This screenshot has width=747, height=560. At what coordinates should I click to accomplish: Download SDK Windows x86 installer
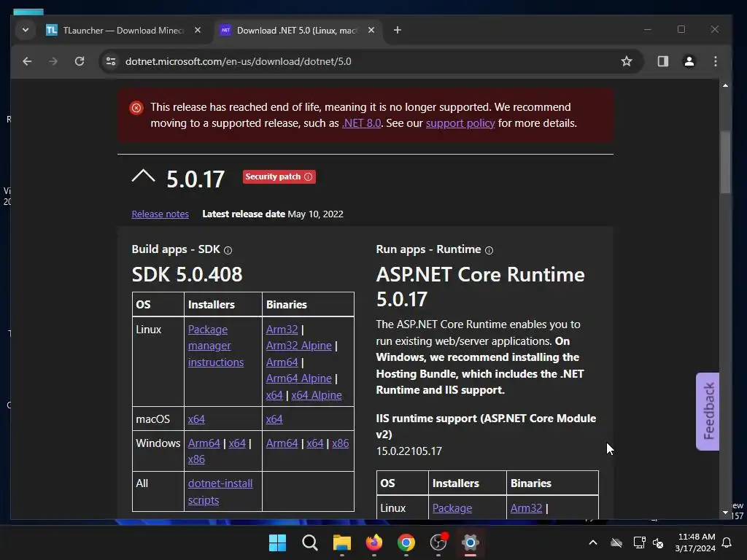[196, 459]
